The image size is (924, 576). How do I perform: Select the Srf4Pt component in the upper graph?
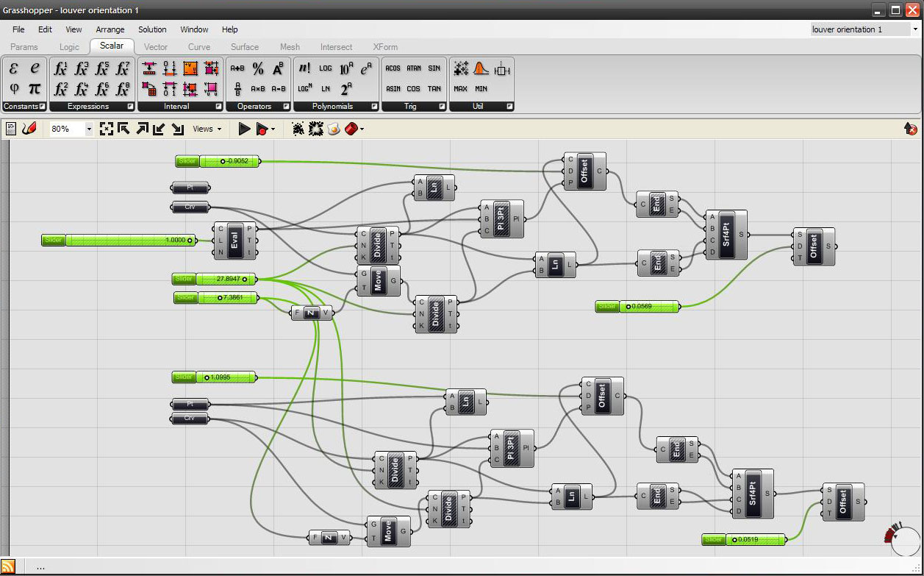[x=726, y=235]
